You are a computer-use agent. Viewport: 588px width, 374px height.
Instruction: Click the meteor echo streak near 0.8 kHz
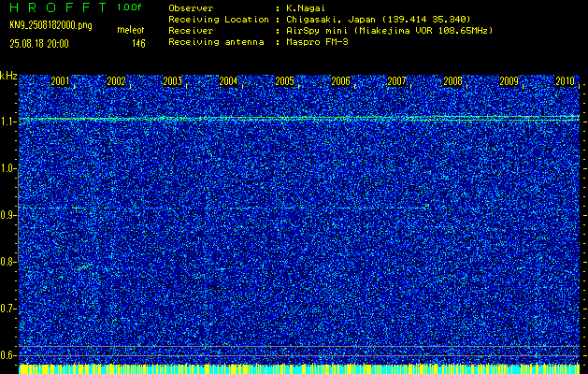pyautogui.click(x=84, y=266)
